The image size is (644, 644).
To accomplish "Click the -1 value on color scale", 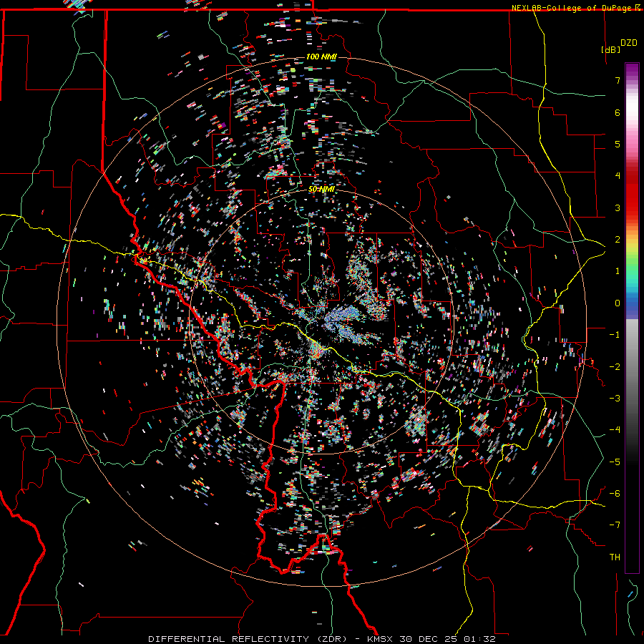I will 615,335.
